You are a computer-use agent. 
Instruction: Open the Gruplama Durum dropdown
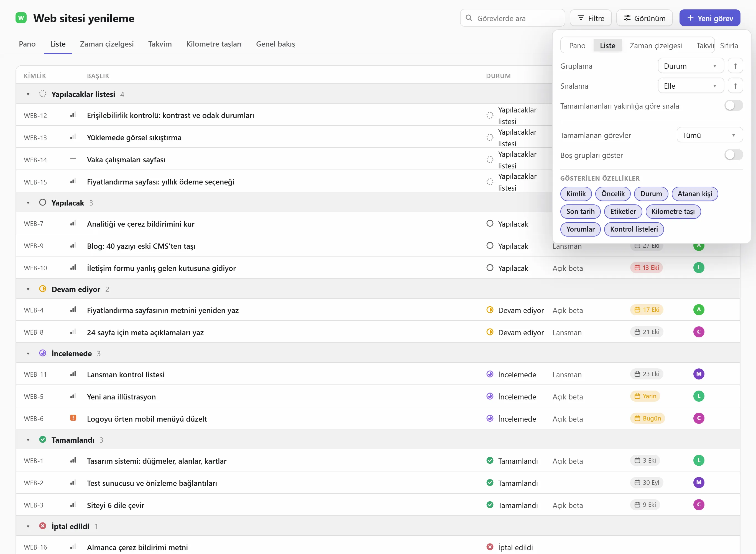click(691, 66)
